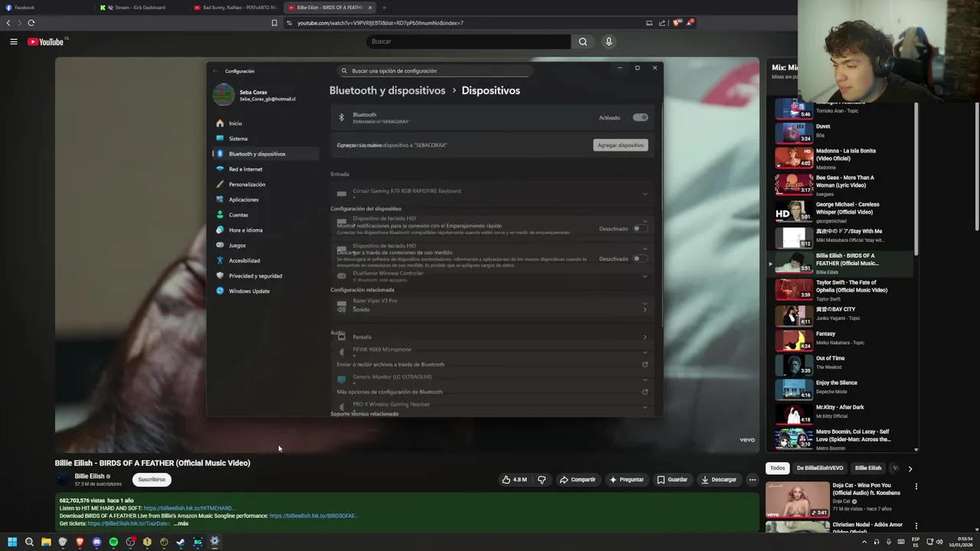
Task: Open Spotify from the taskbar
Action: pos(113,542)
